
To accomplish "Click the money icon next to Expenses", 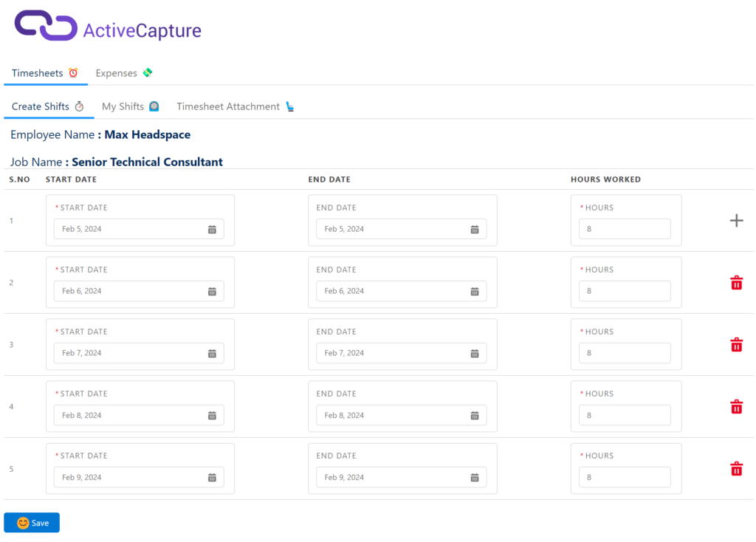I will 147,72.
